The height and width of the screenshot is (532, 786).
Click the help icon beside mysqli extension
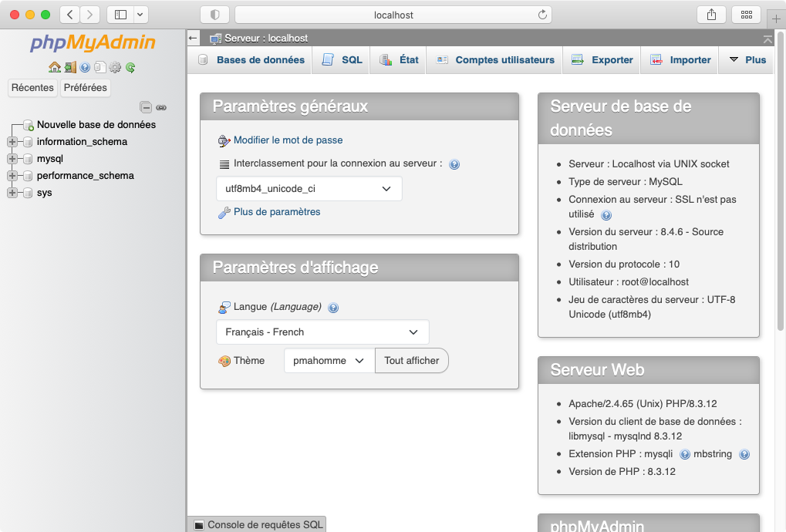pyautogui.click(x=685, y=455)
